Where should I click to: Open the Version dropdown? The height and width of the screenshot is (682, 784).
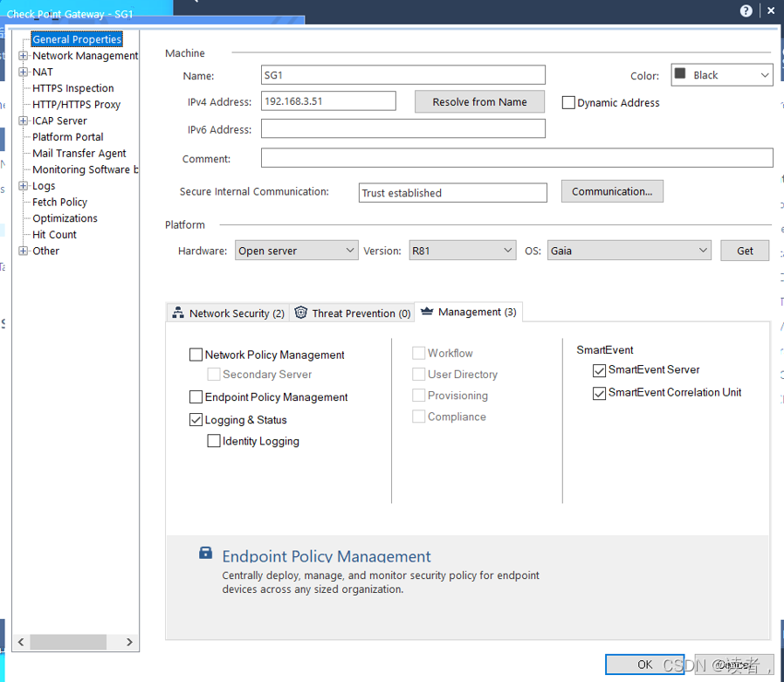pyautogui.click(x=462, y=251)
